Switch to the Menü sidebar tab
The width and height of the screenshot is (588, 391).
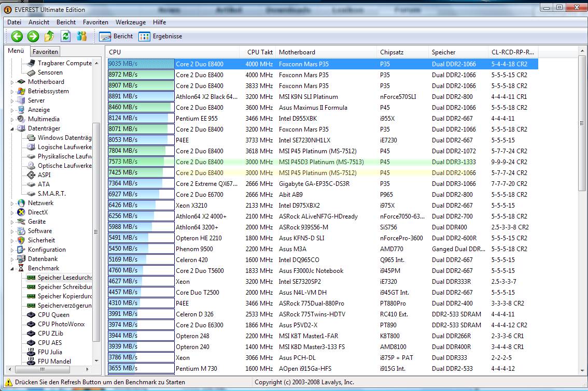click(16, 51)
